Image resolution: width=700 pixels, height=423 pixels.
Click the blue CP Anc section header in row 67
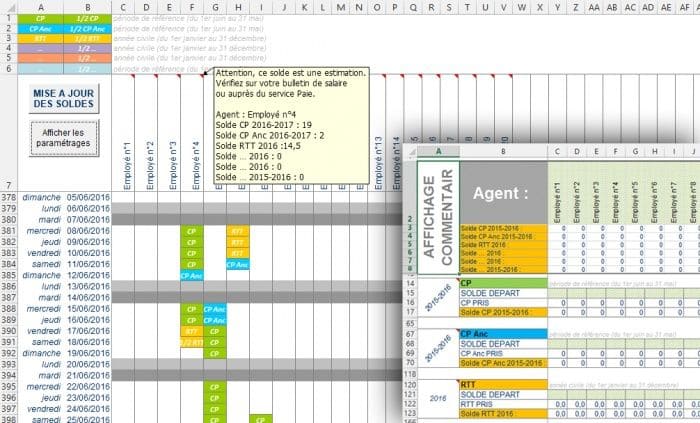click(504, 334)
